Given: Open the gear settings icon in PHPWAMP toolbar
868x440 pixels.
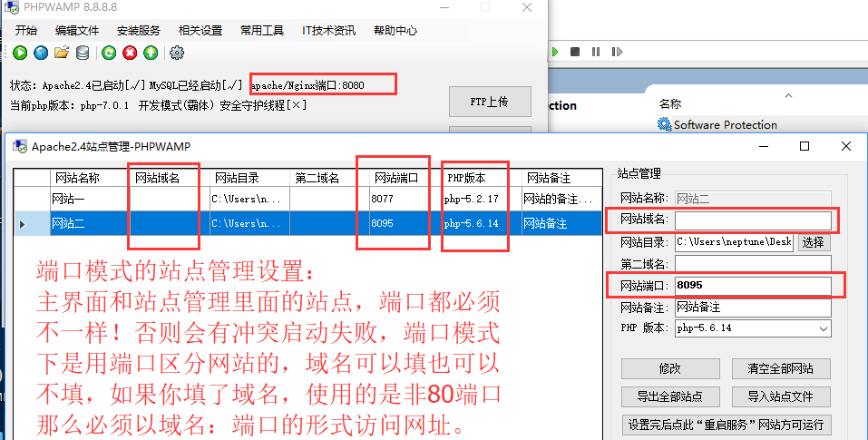Looking at the screenshot, I should pos(177,53).
